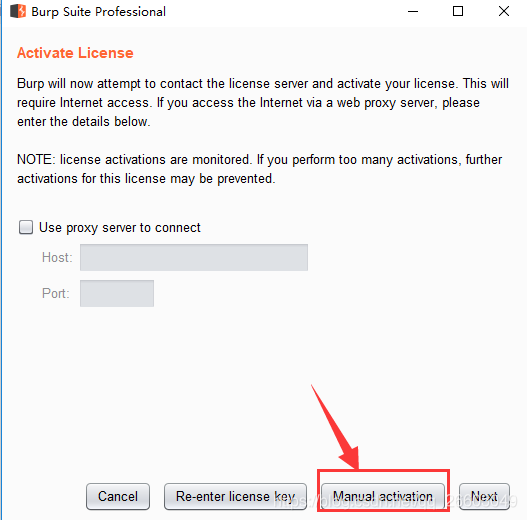Click the 'Port:' field label
Viewport: 527px width, 520px height.
tap(55, 293)
